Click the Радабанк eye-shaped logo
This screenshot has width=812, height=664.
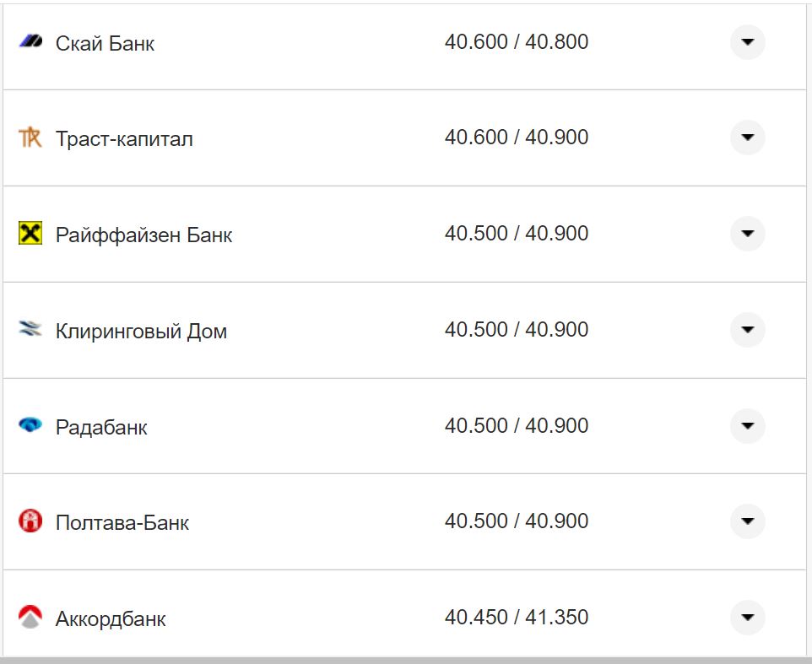click(30, 426)
